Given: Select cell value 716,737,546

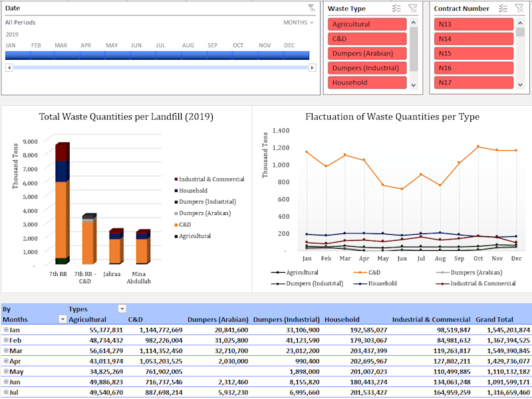Looking at the screenshot, I should [x=164, y=382].
